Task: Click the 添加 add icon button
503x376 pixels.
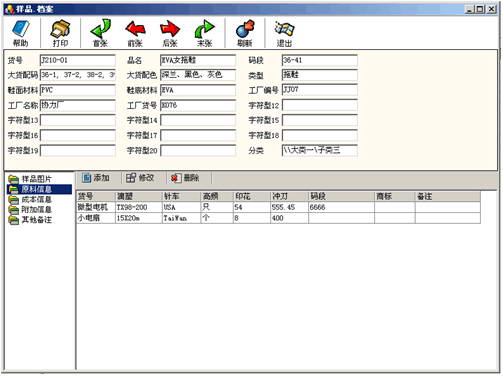Action: point(96,178)
